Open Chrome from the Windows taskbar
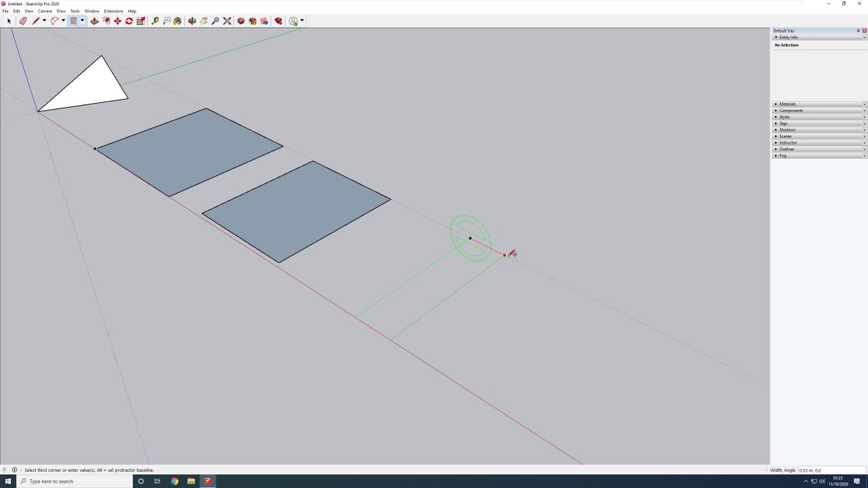 (174, 481)
